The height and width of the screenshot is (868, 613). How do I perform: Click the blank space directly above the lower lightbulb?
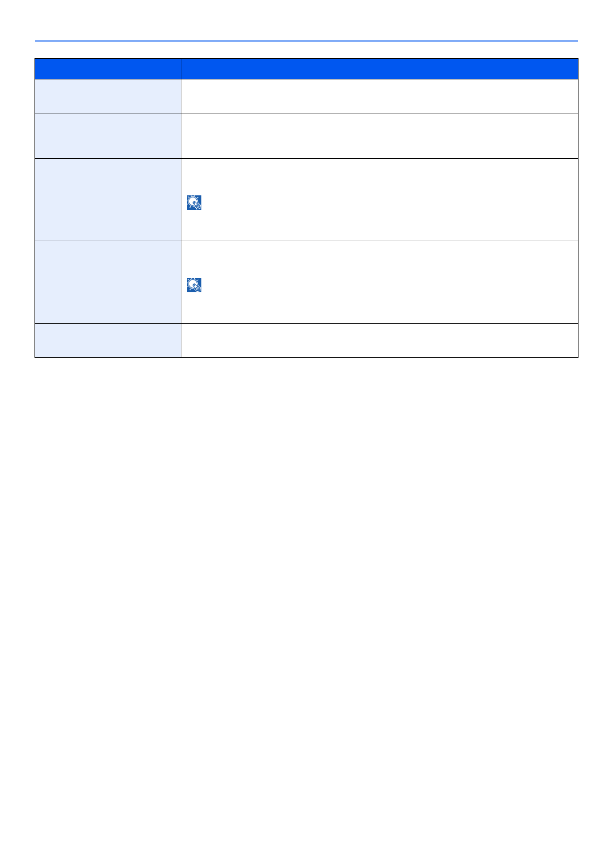(x=194, y=258)
